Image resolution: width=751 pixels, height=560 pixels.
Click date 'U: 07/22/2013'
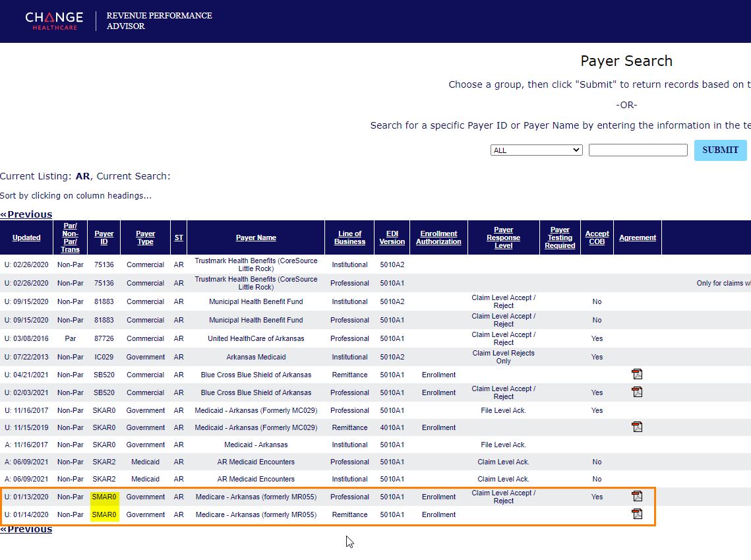(26, 357)
